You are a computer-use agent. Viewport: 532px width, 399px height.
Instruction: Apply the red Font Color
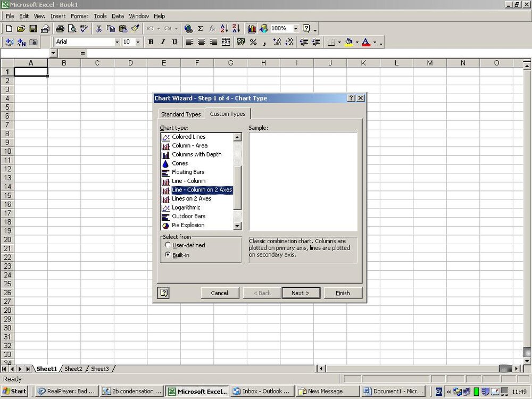[366, 42]
